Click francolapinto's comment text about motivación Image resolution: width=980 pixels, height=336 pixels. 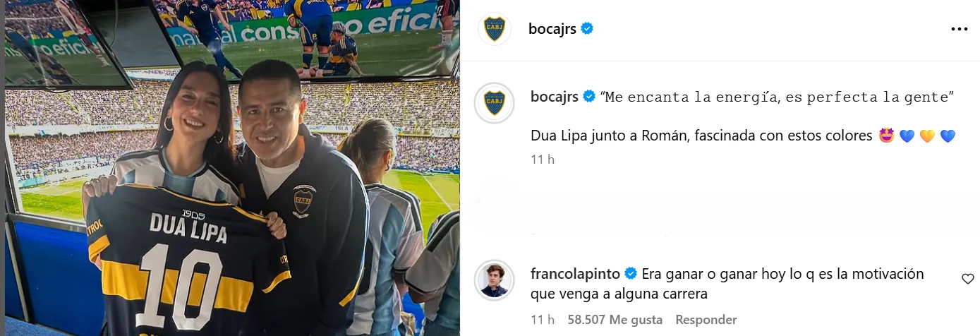727,283
